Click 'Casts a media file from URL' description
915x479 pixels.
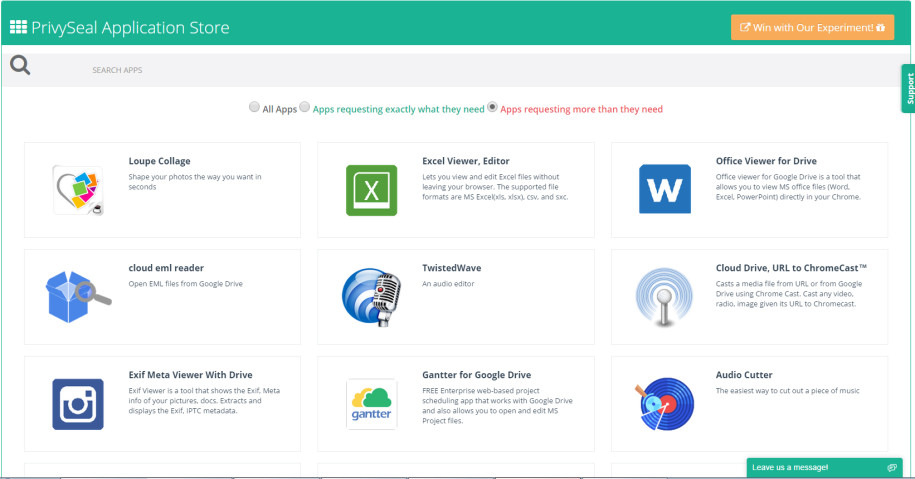[788, 293]
